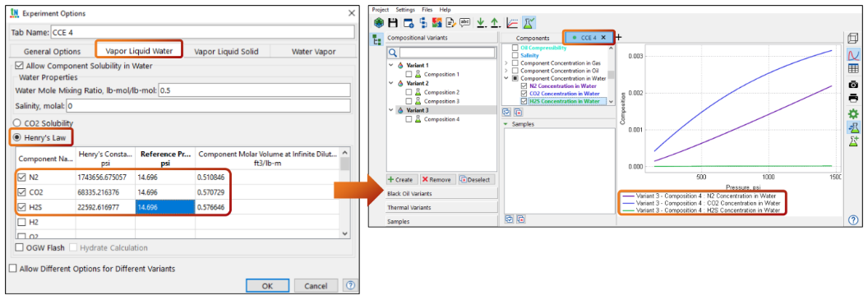
Task: Select the graph curve view icon
Action: coord(853,54)
